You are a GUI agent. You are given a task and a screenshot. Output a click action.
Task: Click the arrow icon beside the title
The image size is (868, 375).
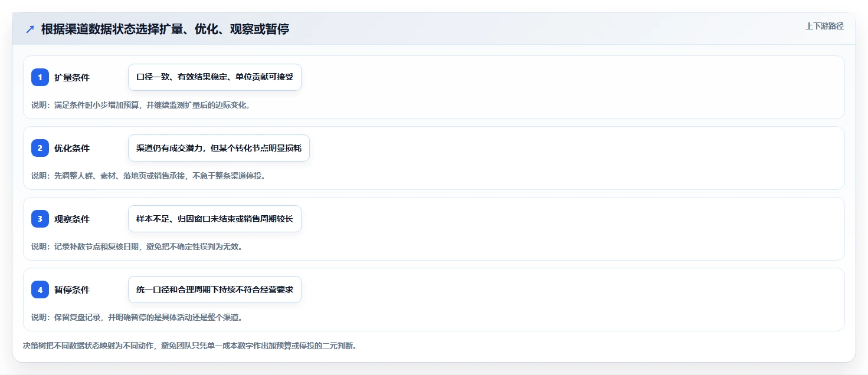[30, 29]
